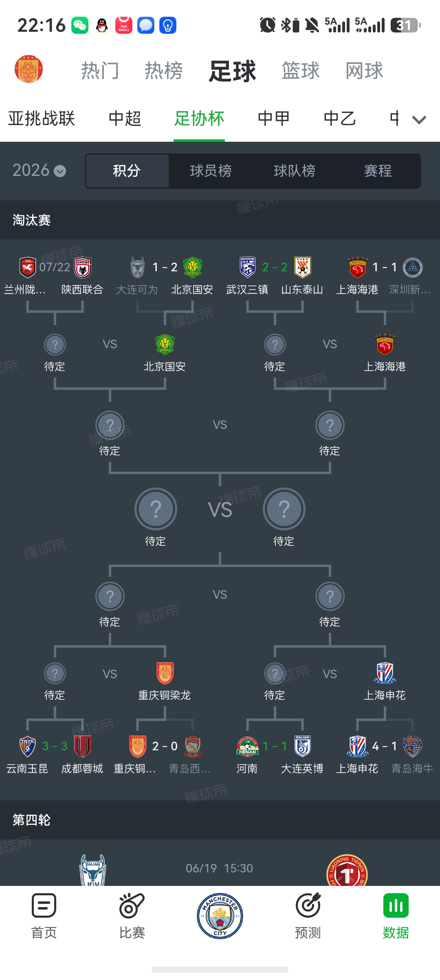This screenshot has width=440, height=980.
Task: Open the 2026 season dropdown
Action: click(x=39, y=170)
